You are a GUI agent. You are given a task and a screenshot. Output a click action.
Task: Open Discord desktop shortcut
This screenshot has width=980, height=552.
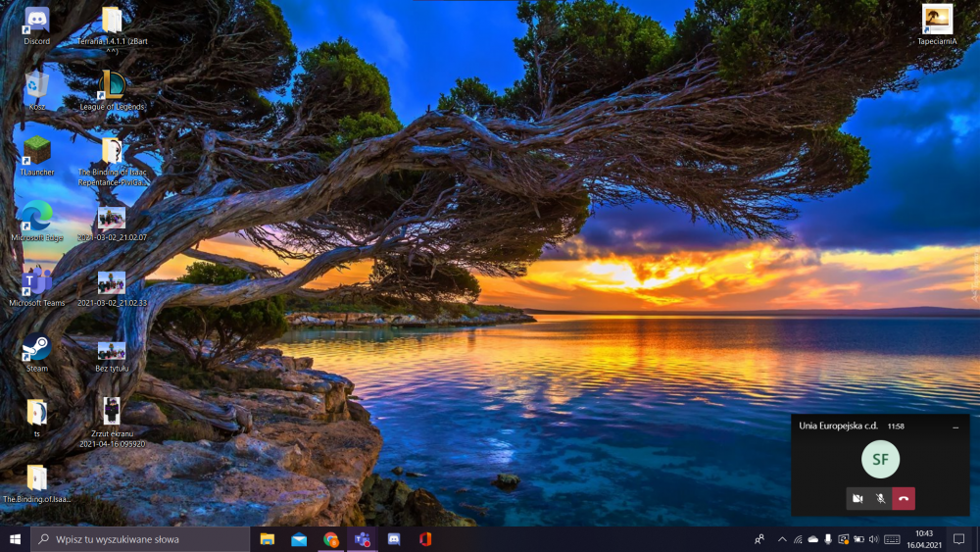(36, 22)
